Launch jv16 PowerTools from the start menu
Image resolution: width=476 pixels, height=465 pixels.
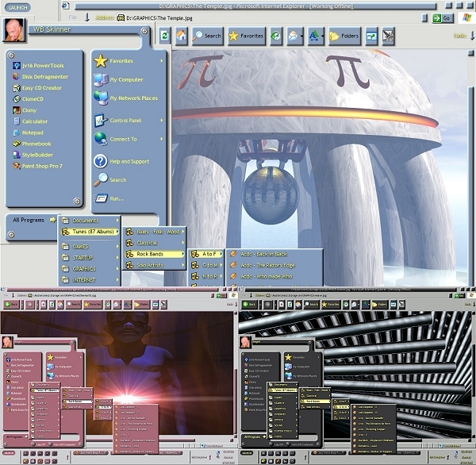click(x=38, y=65)
